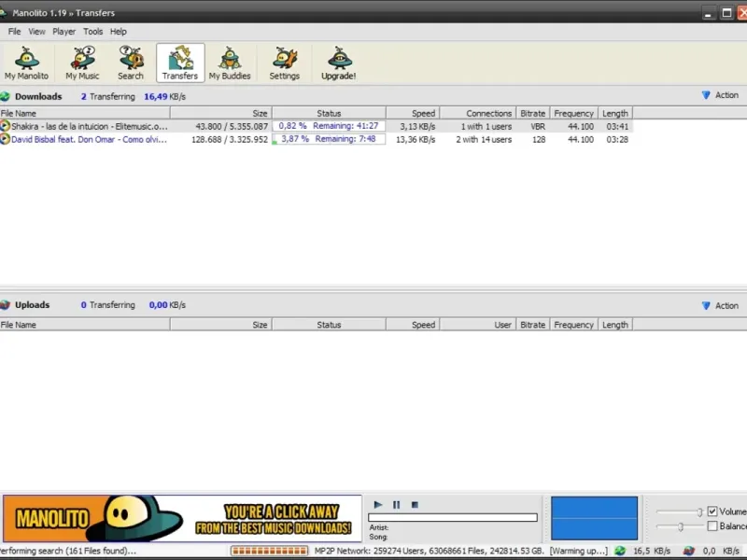The width and height of the screenshot is (747, 560).
Task: Sort downloads by Length column
Action: 615,113
